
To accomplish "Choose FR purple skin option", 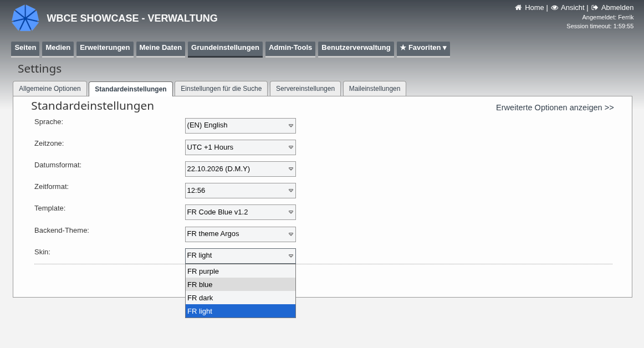I will [x=241, y=271].
